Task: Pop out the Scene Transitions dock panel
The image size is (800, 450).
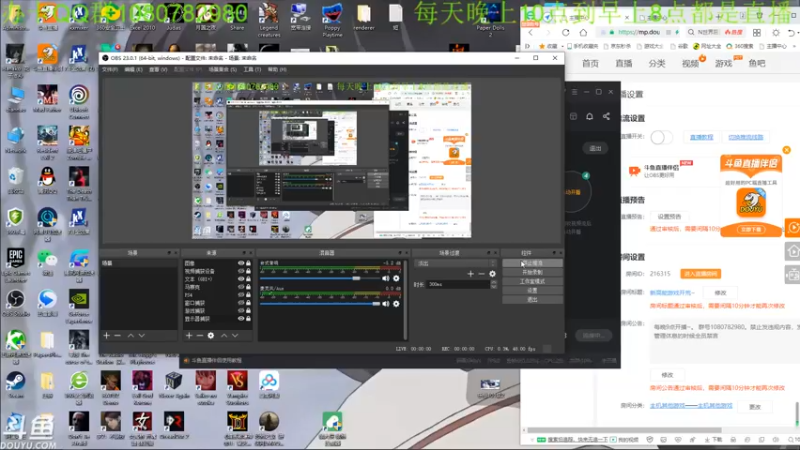Action: [x=489, y=253]
